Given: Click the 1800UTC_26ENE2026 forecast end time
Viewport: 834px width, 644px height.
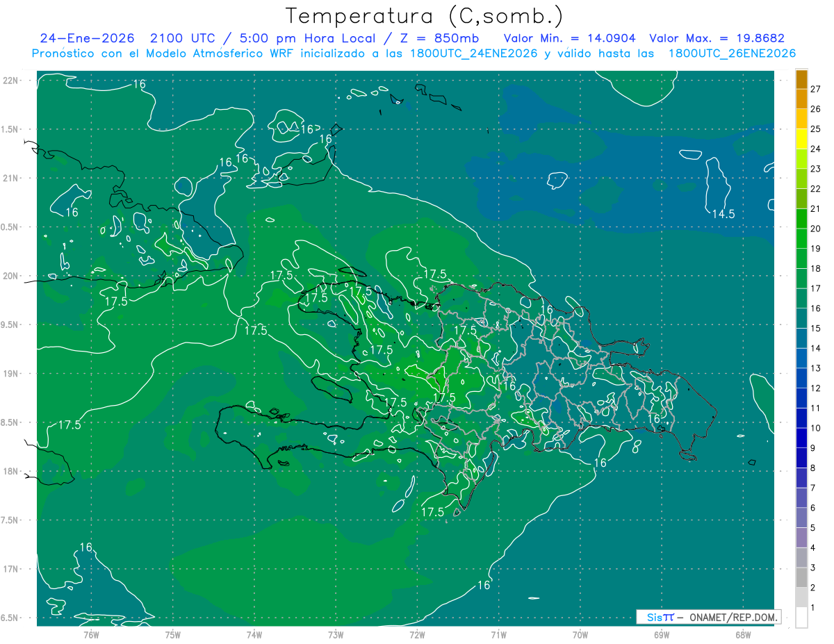Looking at the screenshot, I should (732, 53).
